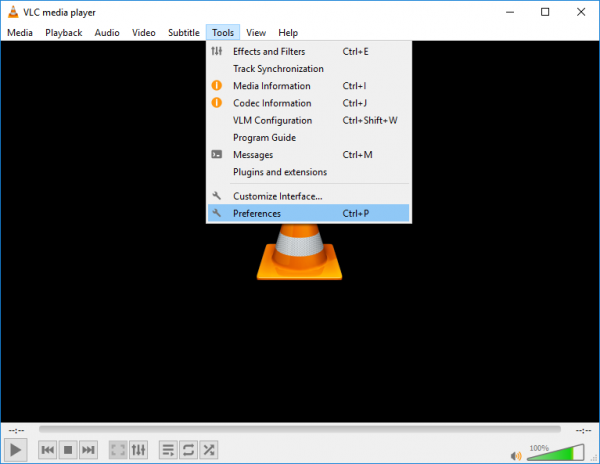Click the remaining time label
Viewport: 600px width, 464px height.
tap(583, 431)
